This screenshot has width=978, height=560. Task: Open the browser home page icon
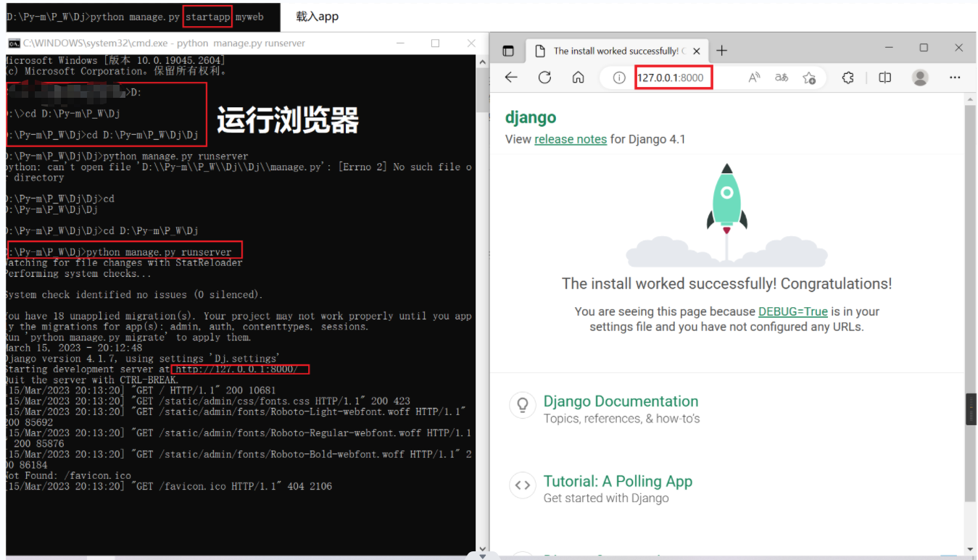pos(577,78)
